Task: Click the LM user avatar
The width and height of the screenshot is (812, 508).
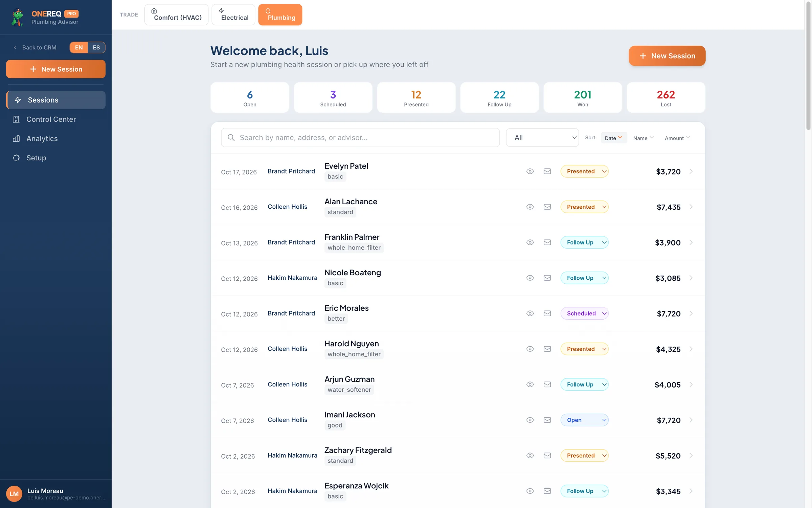Action: (14, 494)
